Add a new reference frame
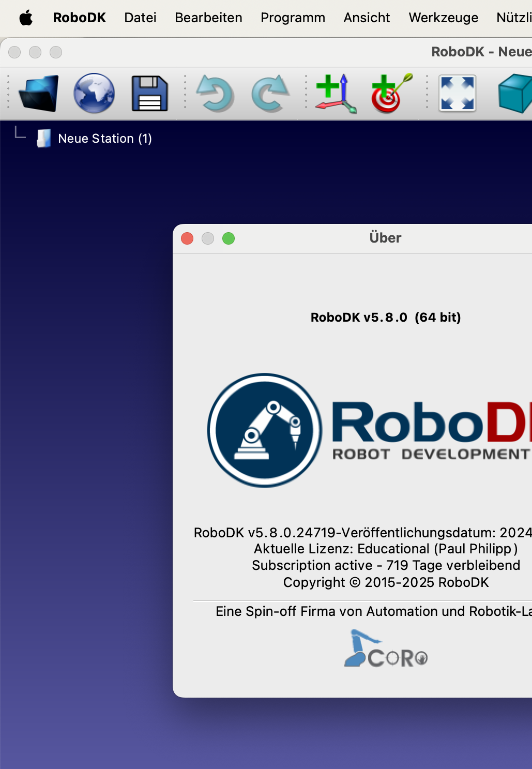The width and height of the screenshot is (532, 769). (x=336, y=94)
